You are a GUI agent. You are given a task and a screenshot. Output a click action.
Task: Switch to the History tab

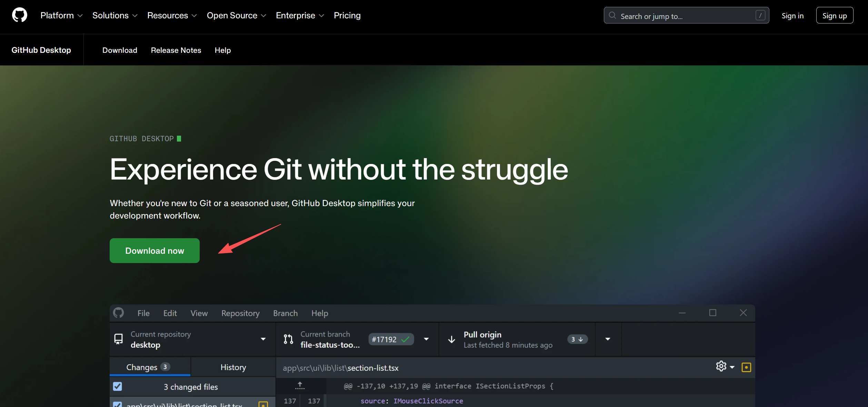pyautogui.click(x=233, y=367)
